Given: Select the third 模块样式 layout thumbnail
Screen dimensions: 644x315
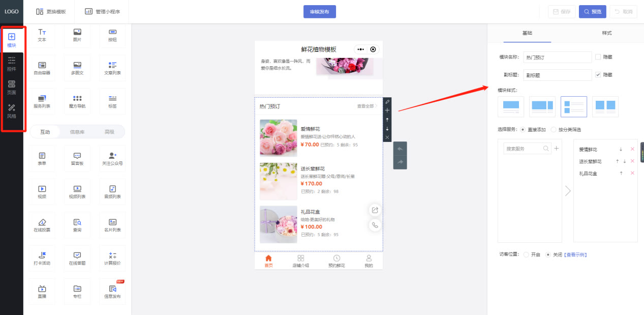Looking at the screenshot, I should point(573,106).
